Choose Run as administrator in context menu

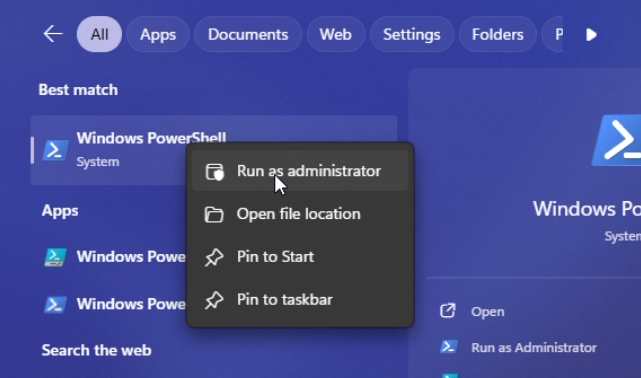(300, 171)
